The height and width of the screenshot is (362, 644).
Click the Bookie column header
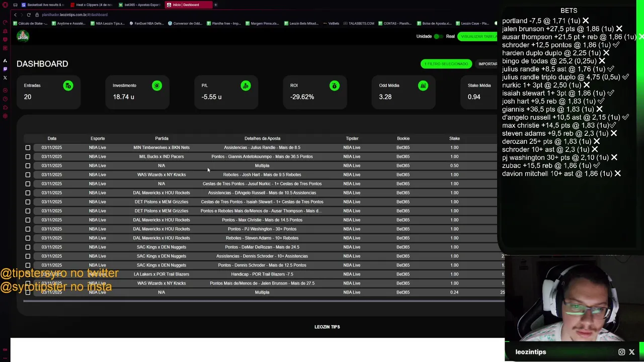click(x=403, y=138)
